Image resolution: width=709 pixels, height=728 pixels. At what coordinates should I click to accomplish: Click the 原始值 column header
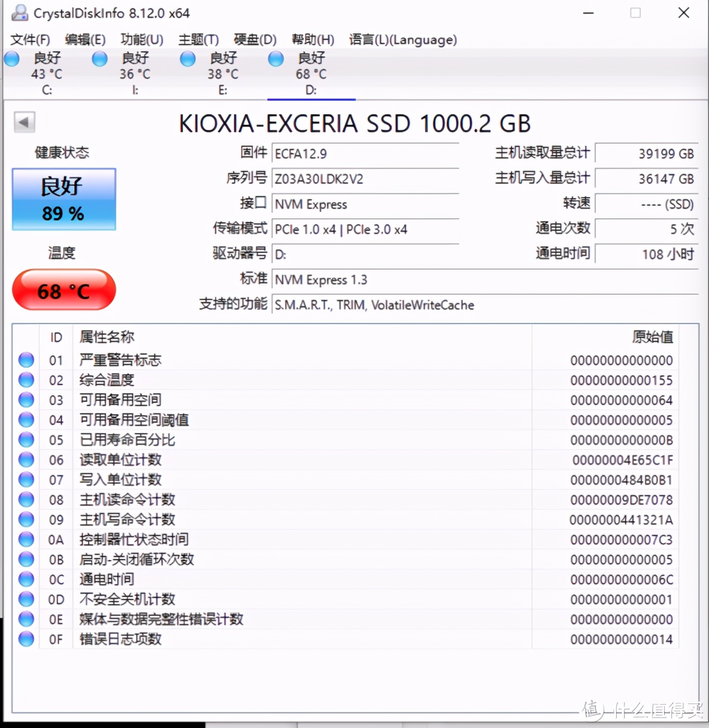pyautogui.click(x=652, y=337)
